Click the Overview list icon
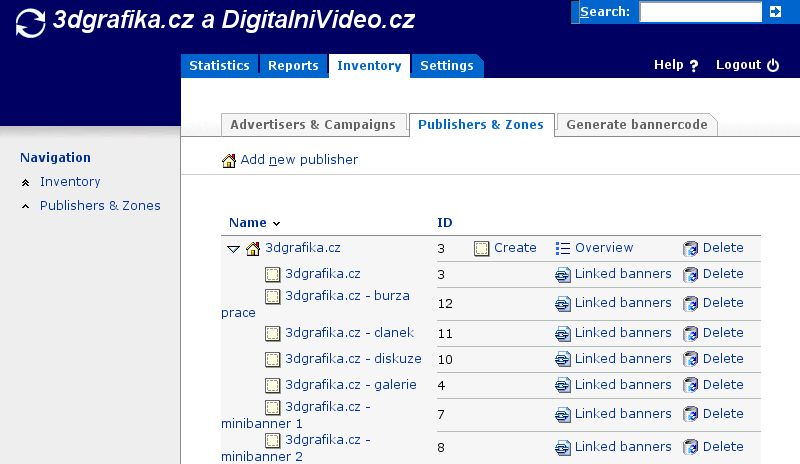800x464 pixels. pos(562,249)
